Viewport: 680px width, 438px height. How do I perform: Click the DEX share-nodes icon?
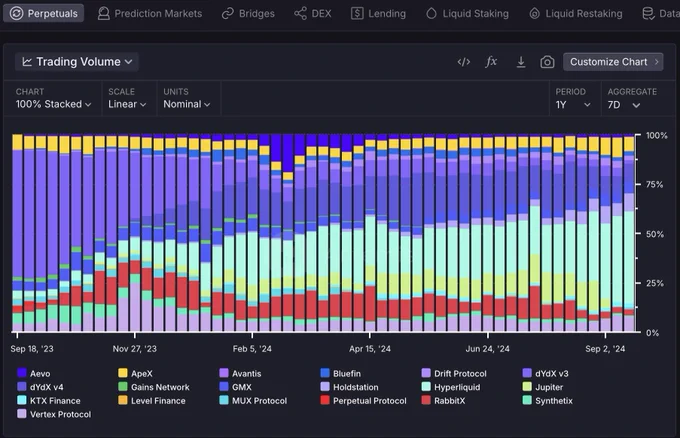coord(300,13)
